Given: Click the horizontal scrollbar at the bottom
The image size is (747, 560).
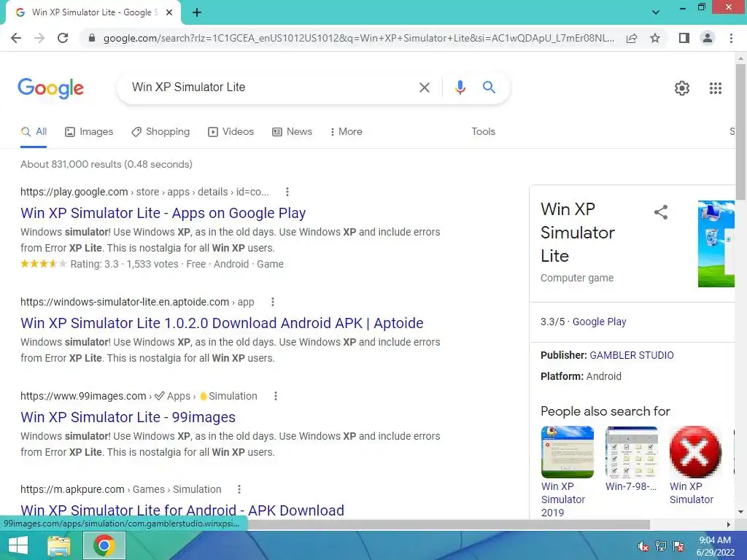Looking at the screenshot, I should (449, 524).
